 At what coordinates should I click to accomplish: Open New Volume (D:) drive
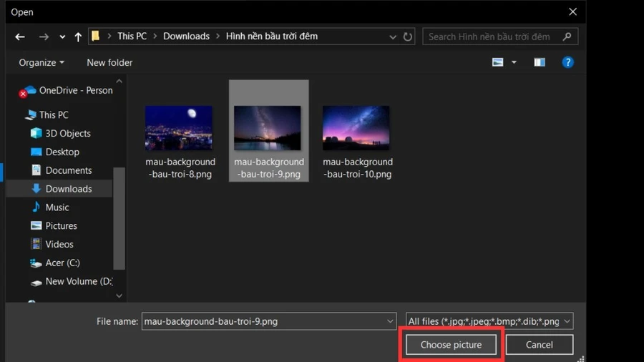tap(79, 282)
